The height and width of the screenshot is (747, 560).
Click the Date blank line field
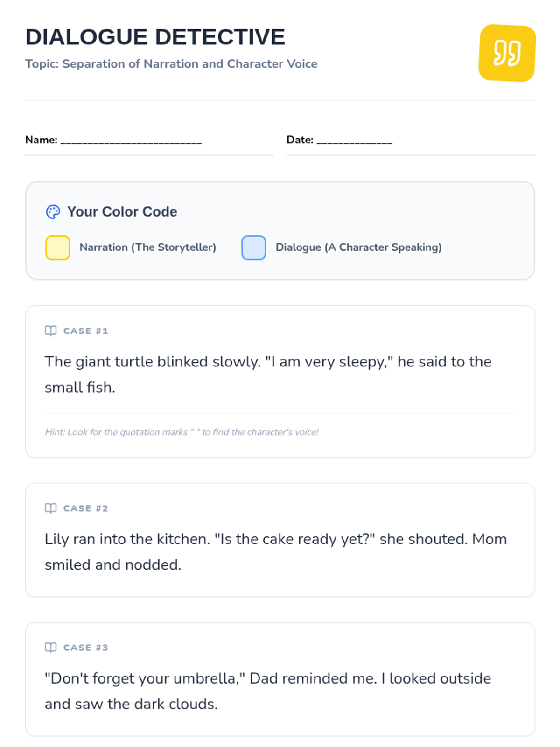click(354, 141)
